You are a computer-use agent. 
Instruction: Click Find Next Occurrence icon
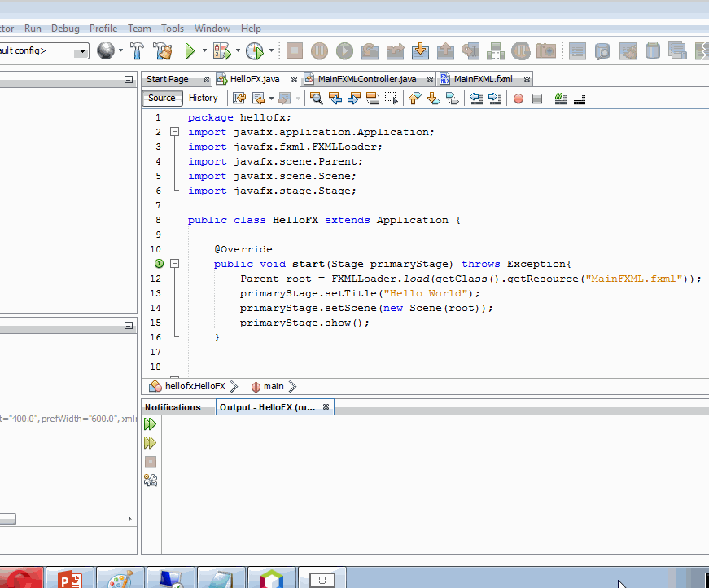pos(353,99)
